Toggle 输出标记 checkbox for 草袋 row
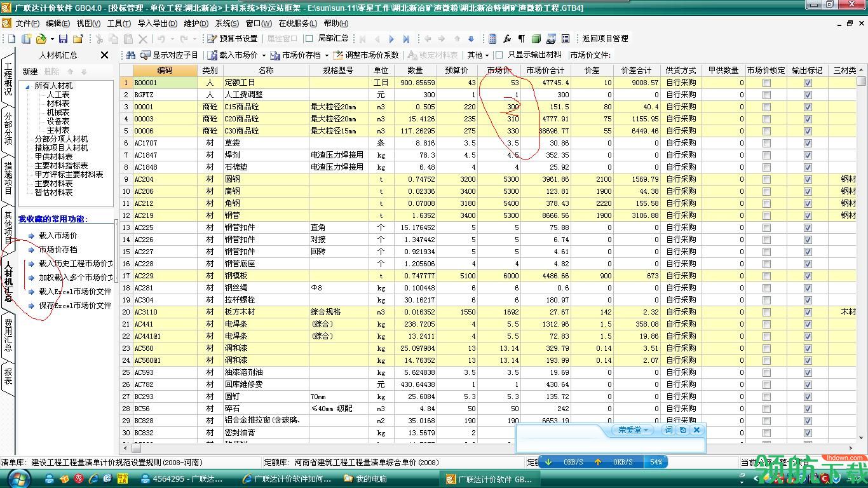Screen dimensions: 868x488 click(808, 143)
